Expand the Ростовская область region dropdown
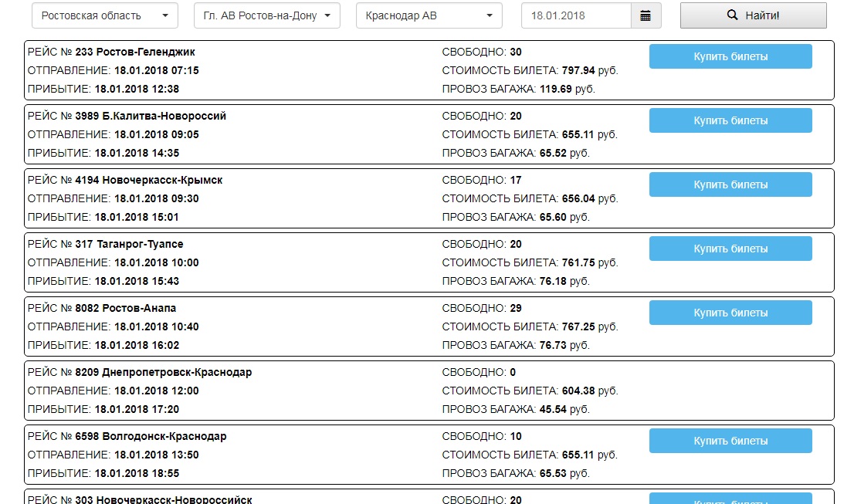The width and height of the screenshot is (854, 504). 105,15
